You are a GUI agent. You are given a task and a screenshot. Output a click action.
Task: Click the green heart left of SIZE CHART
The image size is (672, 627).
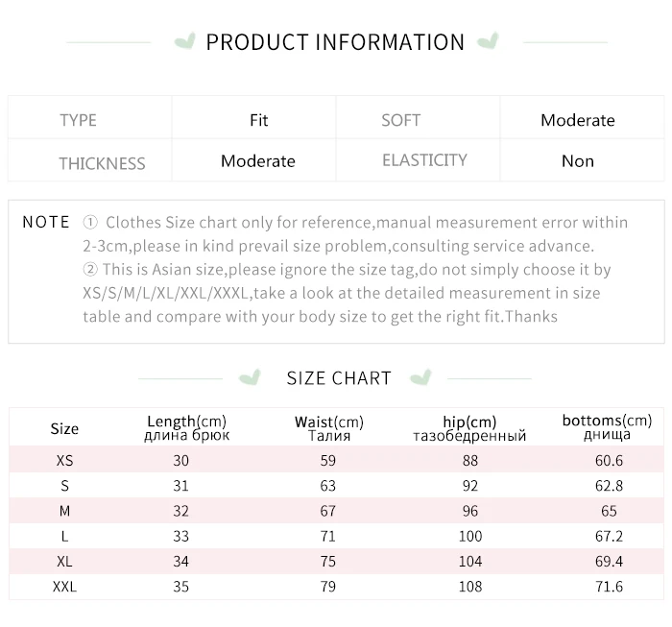click(x=250, y=377)
